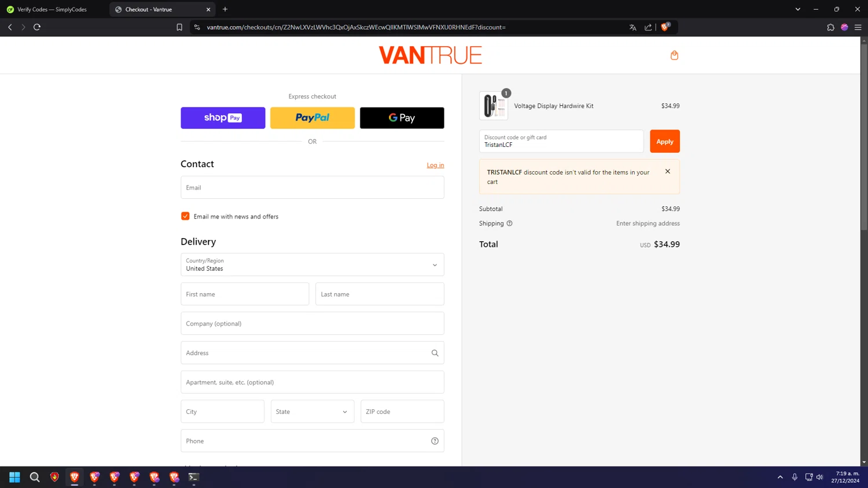Click the First name field

(x=245, y=294)
